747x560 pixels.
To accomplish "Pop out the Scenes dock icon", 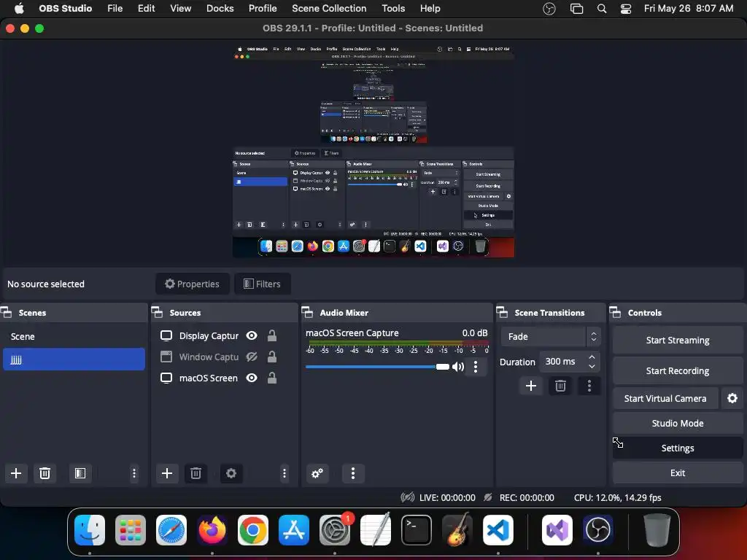I will pos(7,312).
